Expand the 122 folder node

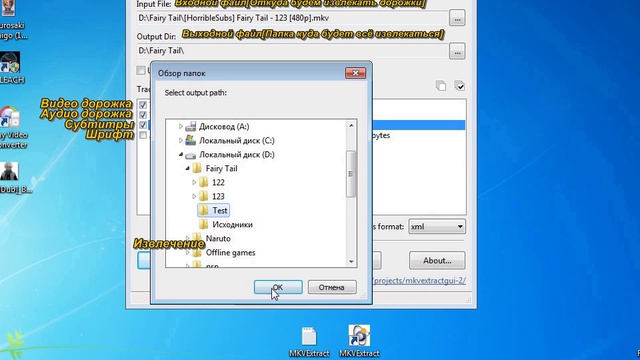[194, 182]
